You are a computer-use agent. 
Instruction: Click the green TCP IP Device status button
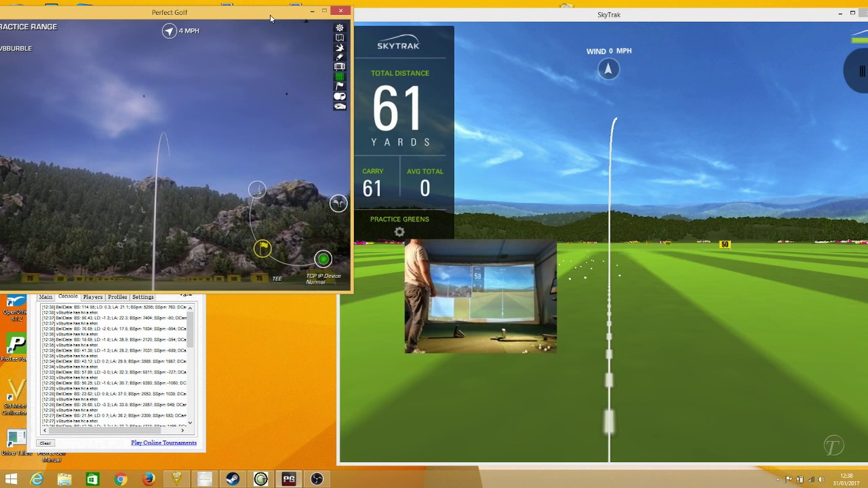click(323, 259)
